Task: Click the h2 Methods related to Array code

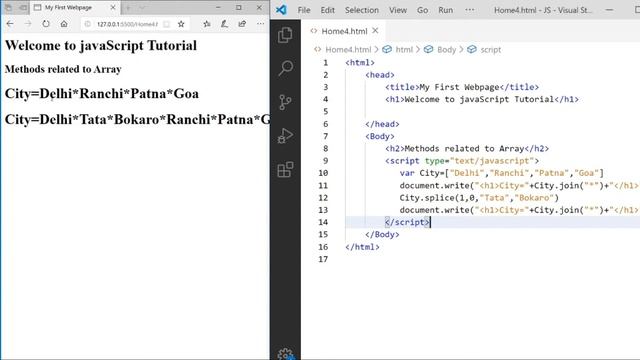Action: coord(467,149)
